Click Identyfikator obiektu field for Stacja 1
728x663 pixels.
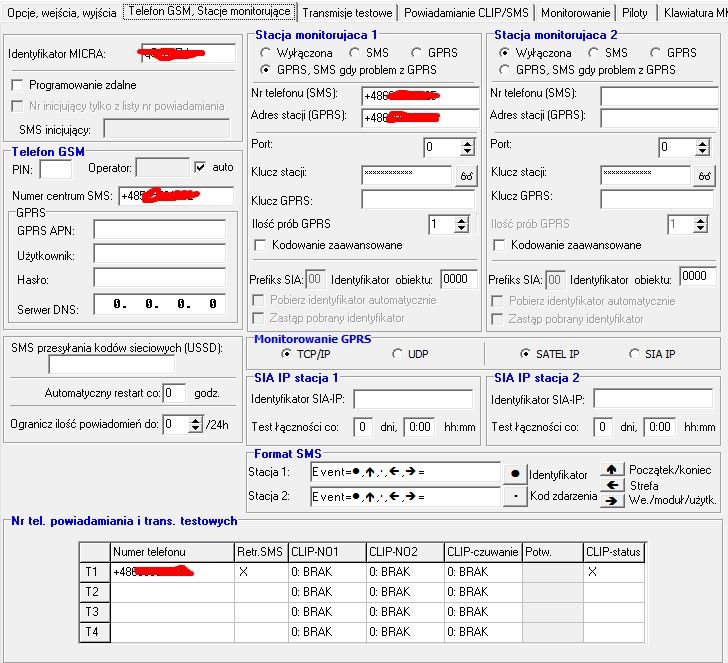[458, 279]
